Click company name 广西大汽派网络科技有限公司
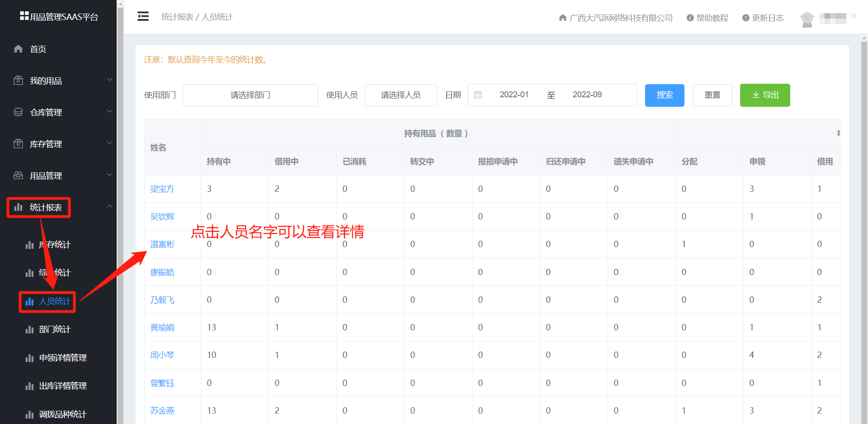 621,18
